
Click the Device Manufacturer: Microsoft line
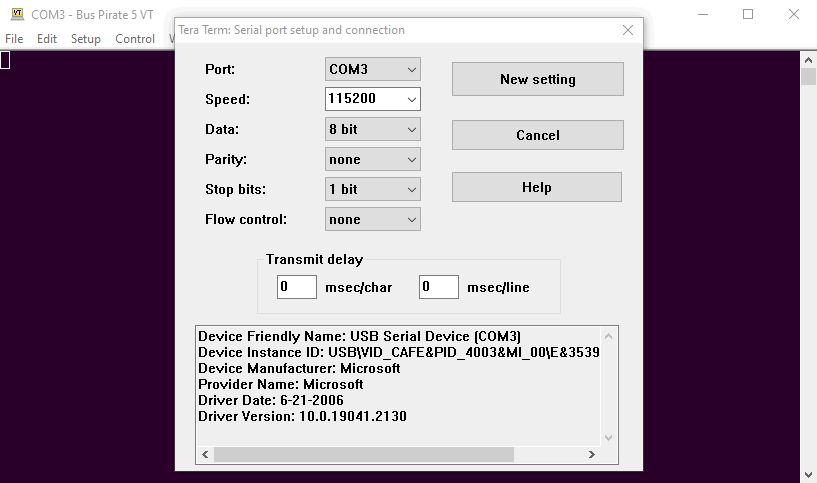(299, 368)
